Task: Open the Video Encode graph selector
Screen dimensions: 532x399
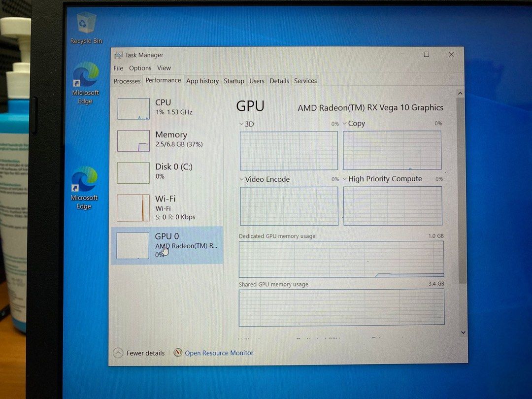Action: click(x=241, y=179)
